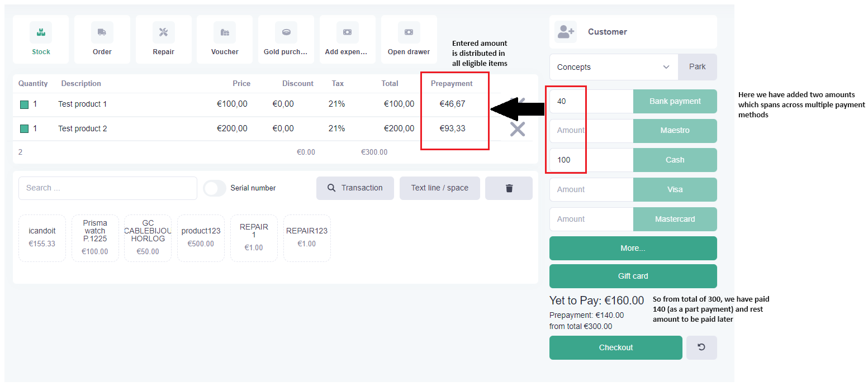
Task: Expand the Concepts dropdown
Action: (x=614, y=67)
